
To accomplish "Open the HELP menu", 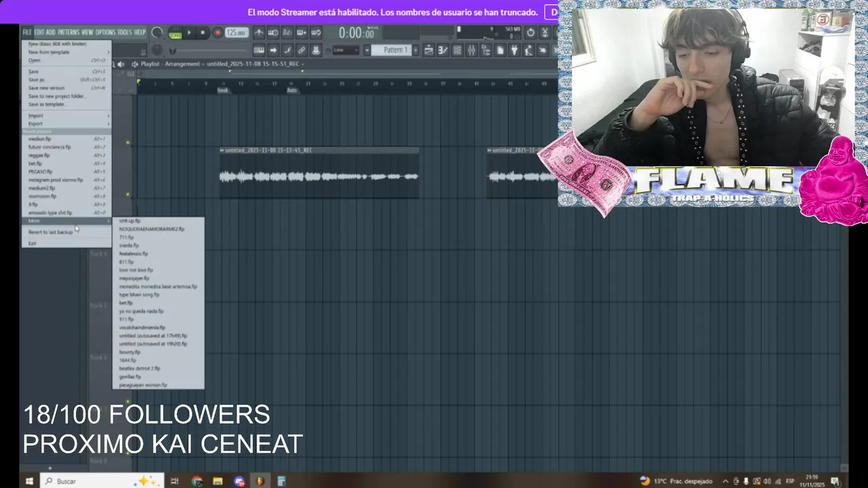I will click(140, 33).
